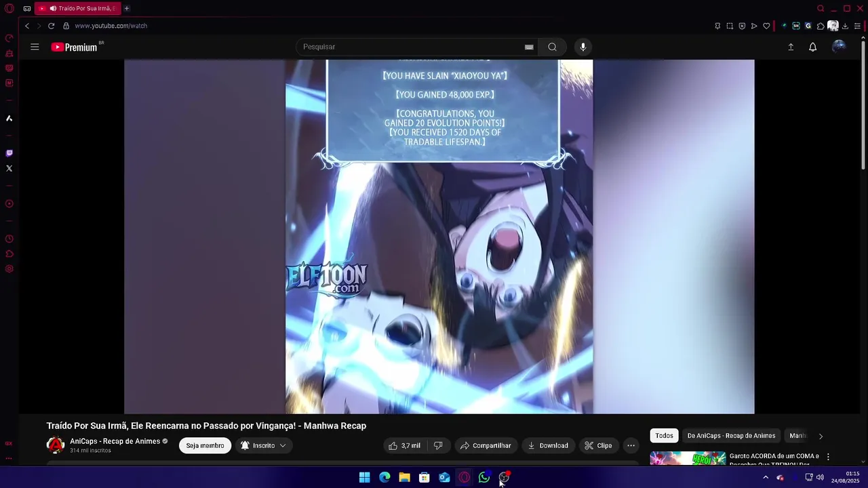Open options for Garoto ACORDA video
The height and width of the screenshot is (488, 868).
pyautogui.click(x=828, y=457)
